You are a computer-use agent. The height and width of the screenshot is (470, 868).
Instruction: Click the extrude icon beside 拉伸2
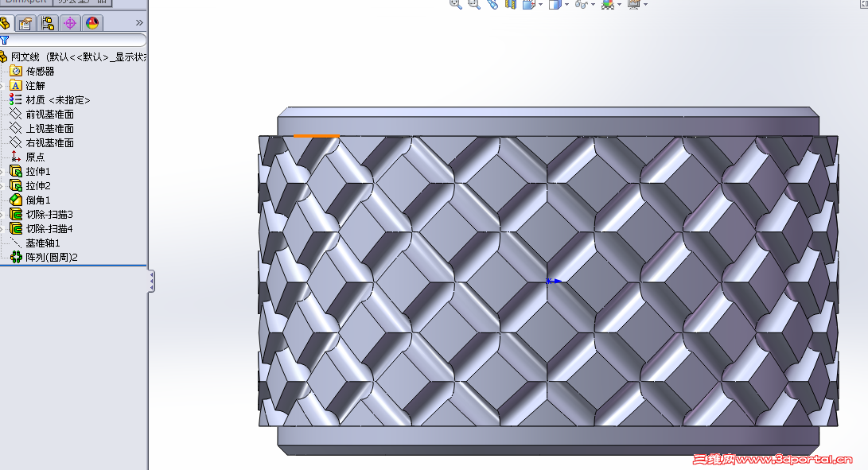16,186
